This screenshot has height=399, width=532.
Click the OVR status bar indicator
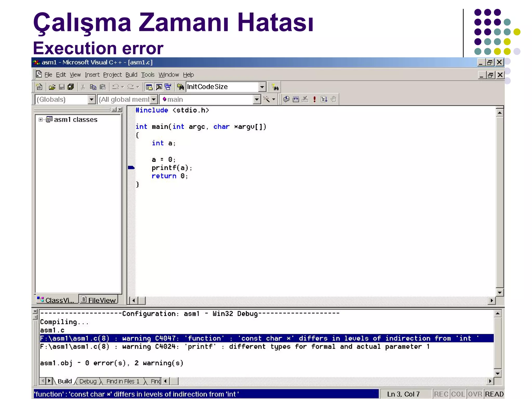tap(475, 394)
